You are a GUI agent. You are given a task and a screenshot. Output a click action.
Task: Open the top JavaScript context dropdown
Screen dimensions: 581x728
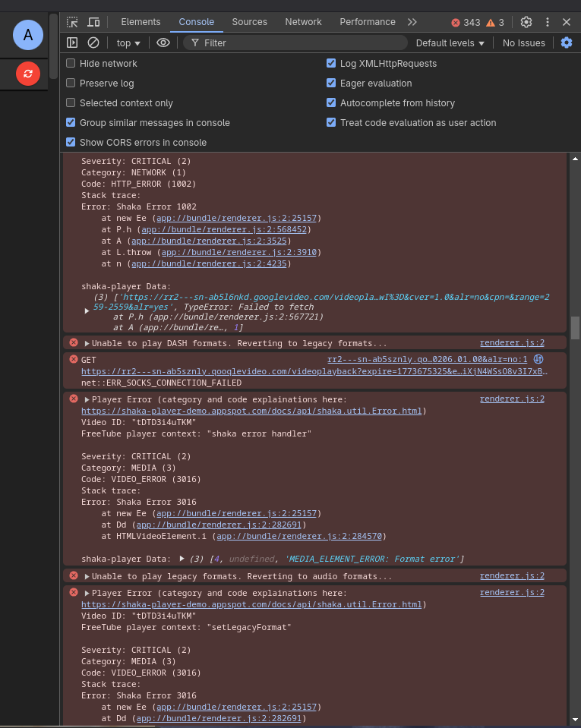128,43
